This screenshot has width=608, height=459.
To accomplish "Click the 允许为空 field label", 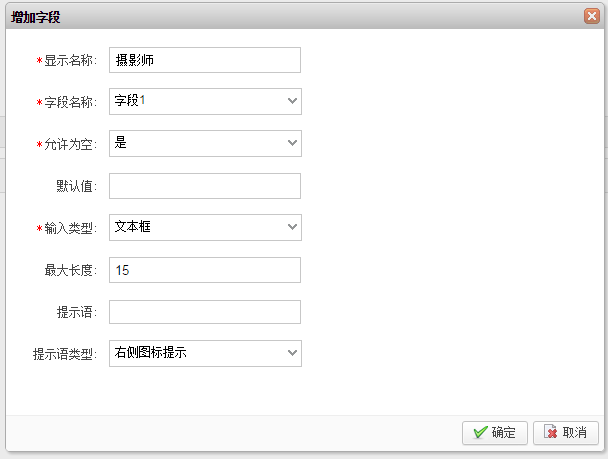I will point(70,144).
